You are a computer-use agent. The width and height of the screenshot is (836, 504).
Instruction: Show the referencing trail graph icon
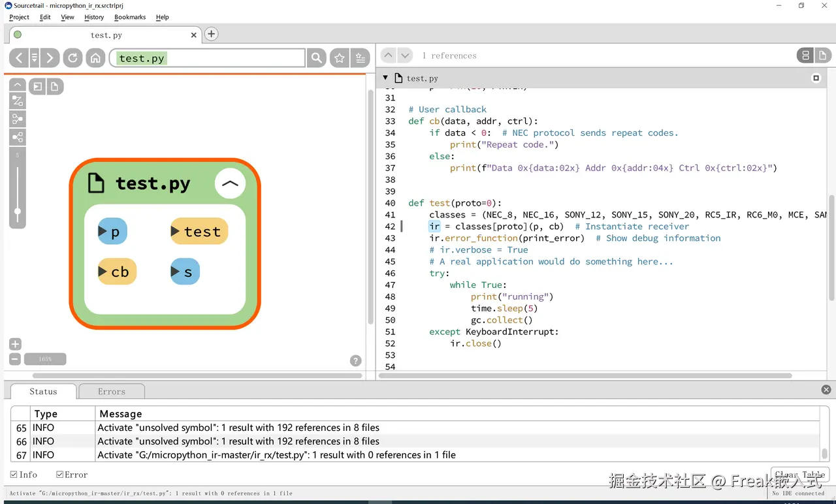18,119
